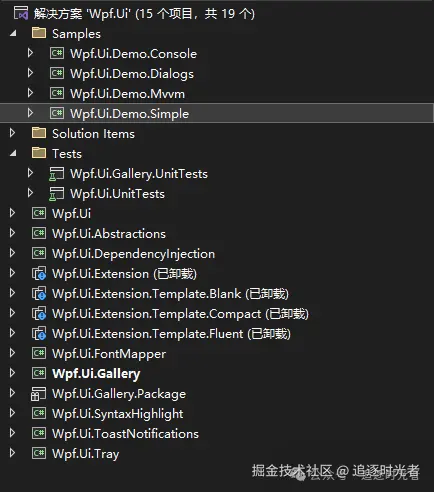Click the C# icon of Wpf.Ui.SyntaxHighlight
This screenshot has height=492, width=434.
click(39, 413)
